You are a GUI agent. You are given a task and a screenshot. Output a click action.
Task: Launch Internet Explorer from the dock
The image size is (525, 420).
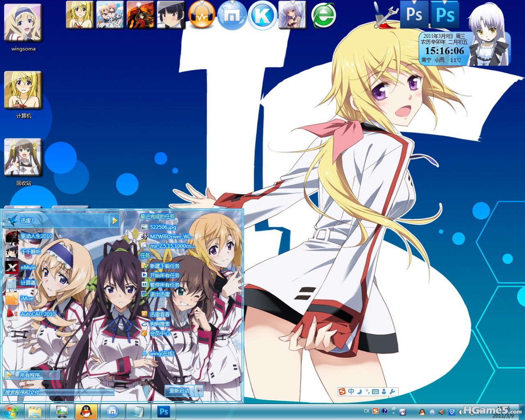324,16
